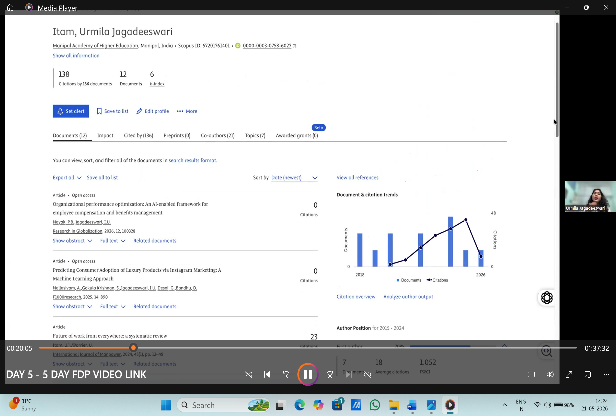Open the search results format link

coord(192,160)
